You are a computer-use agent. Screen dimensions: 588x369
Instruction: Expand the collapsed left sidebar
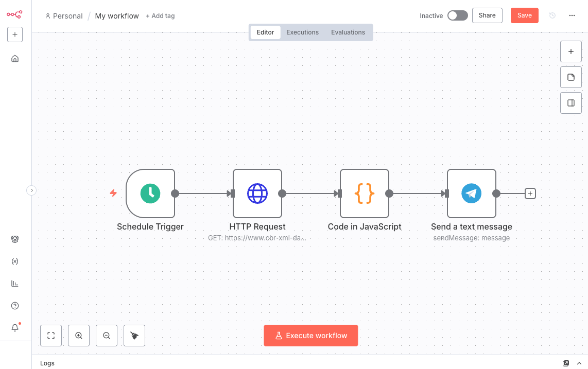(x=31, y=190)
